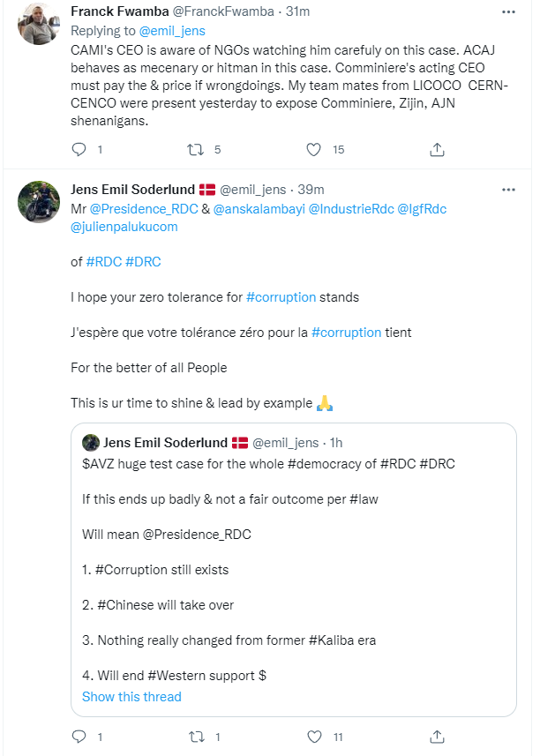Open more options on Franck Fwamba's tweet

click(508, 12)
